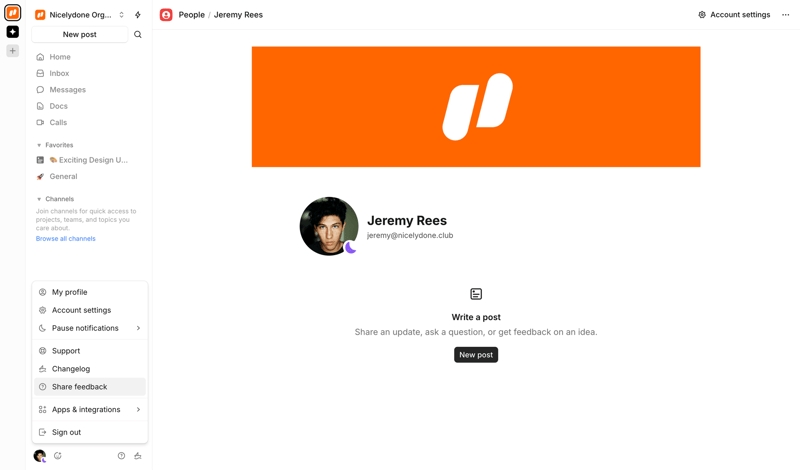Open the three-dot more options menu
The width and height of the screenshot is (800, 470).
tap(786, 15)
